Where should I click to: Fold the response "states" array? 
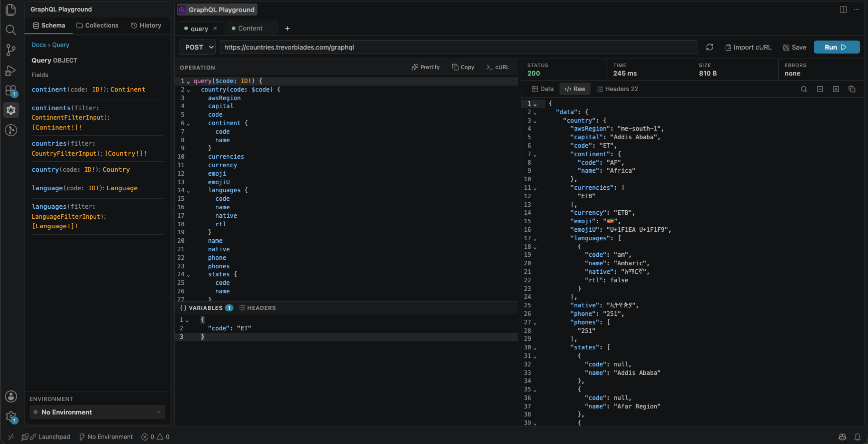pos(535,348)
